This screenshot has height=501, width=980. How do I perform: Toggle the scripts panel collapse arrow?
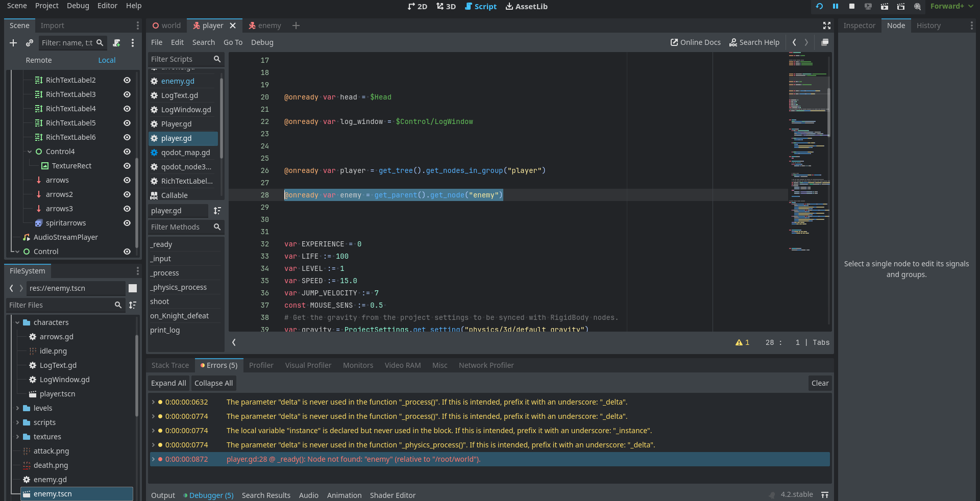pyautogui.click(x=234, y=342)
